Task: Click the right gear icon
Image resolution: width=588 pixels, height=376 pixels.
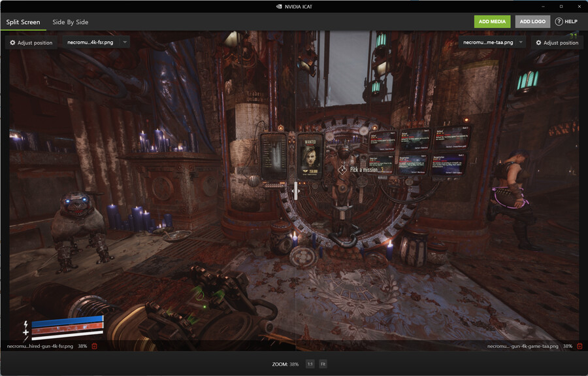Action: (538, 43)
